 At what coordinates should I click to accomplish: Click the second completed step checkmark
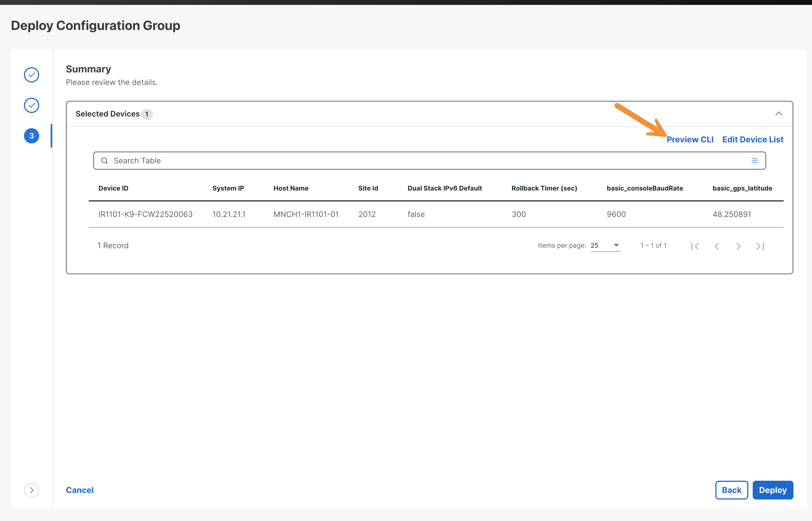click(x=32, y=105)
